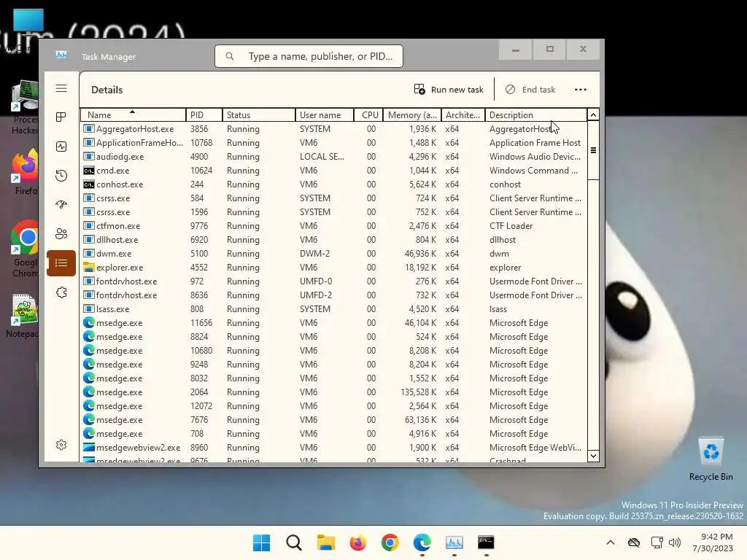Switch to Microsoft Edge on the taskbar

(422, 542)
